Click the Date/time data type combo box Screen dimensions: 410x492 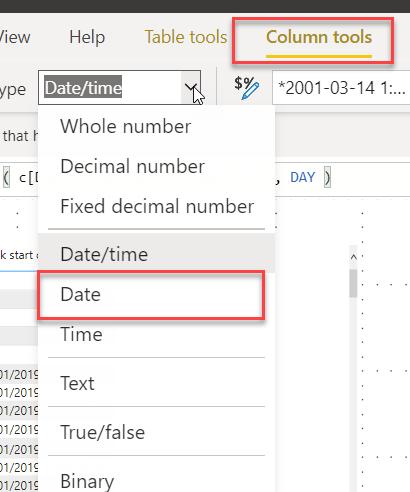coord(119,88)
